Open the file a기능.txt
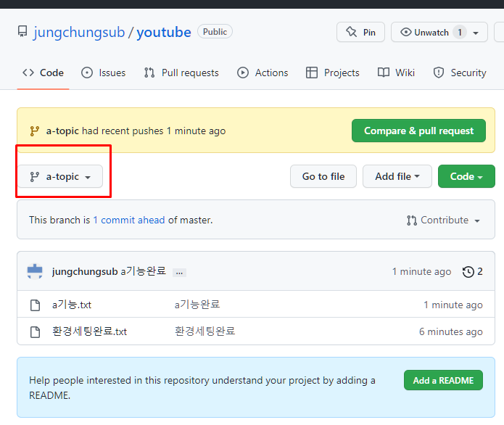This screenshot has height=425, width=504. coord(72,305)
